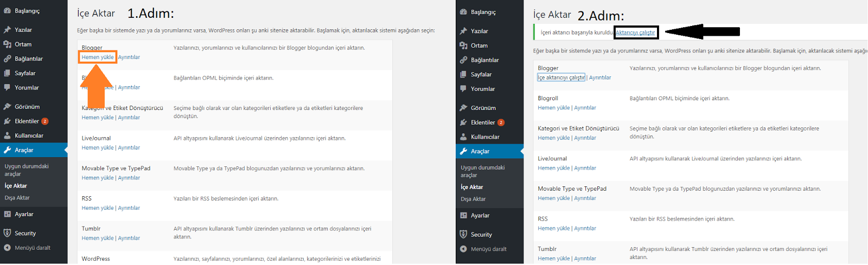Click LiveJournal's Hemen yükle link in 2.Adım

click(554, 168)
